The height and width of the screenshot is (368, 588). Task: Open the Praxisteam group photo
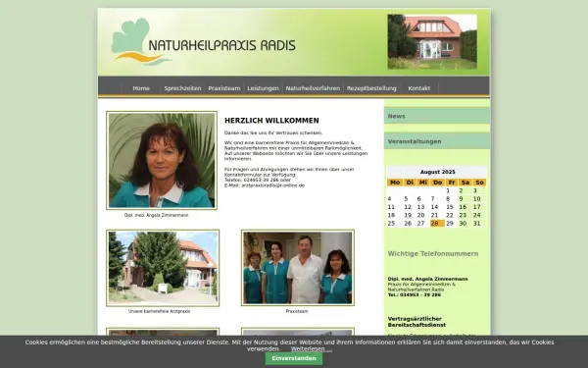pos(297,268)
